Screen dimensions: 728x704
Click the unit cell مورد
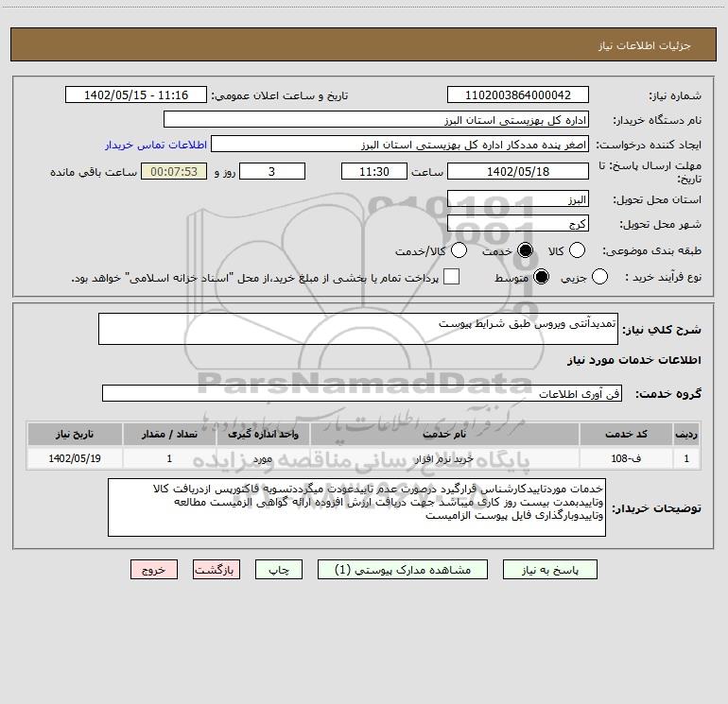pyautogui.click(x=263, y=458)
